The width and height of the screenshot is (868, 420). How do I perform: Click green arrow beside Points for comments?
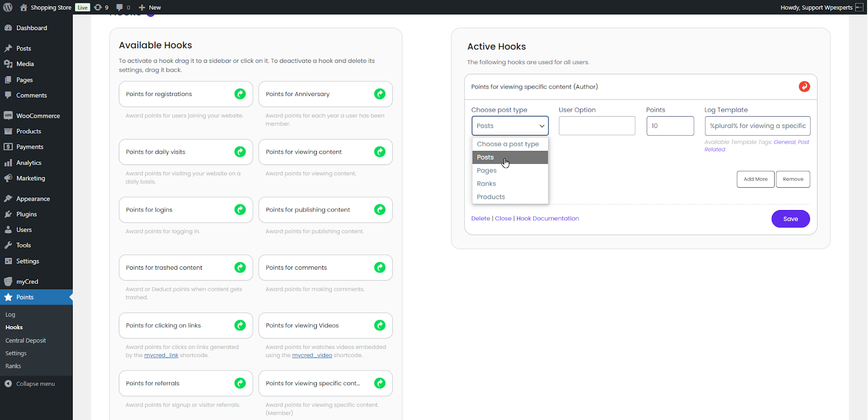click(x=380, y=268)
